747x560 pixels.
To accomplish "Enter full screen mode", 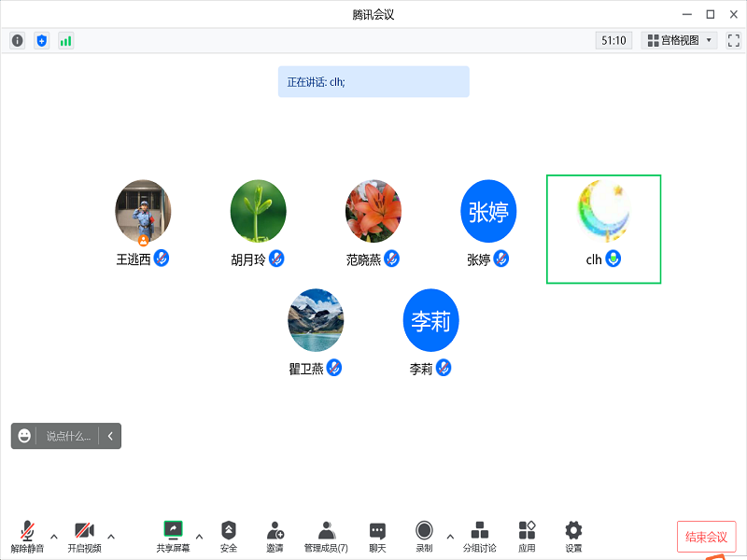I will point(733,40).
